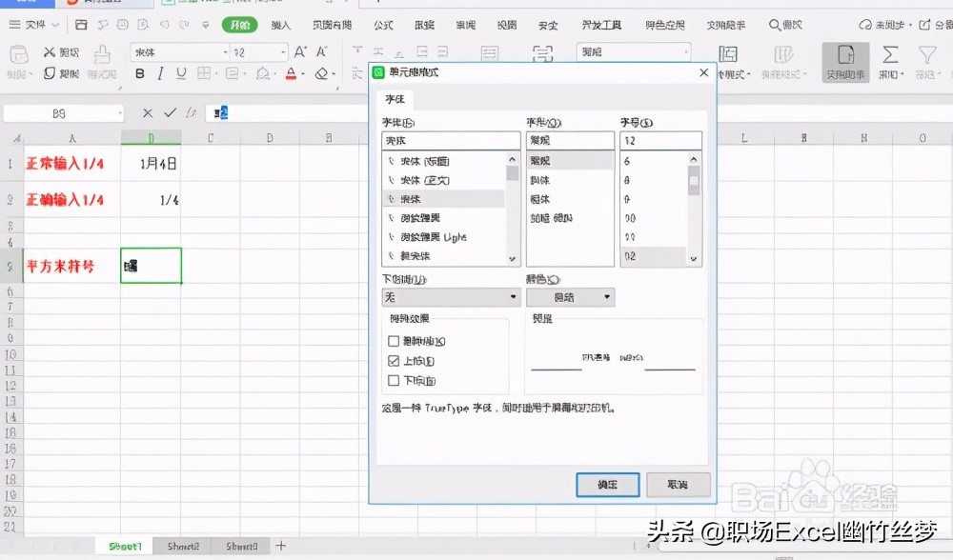Open the 颜色 color dropdown in dialog
The image size is (953, 560).
(607, 297)
